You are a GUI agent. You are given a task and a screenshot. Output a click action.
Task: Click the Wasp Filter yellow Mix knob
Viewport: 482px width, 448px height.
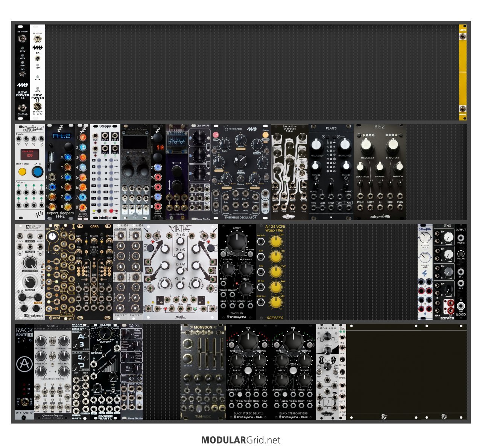click(x=276, y=302)
